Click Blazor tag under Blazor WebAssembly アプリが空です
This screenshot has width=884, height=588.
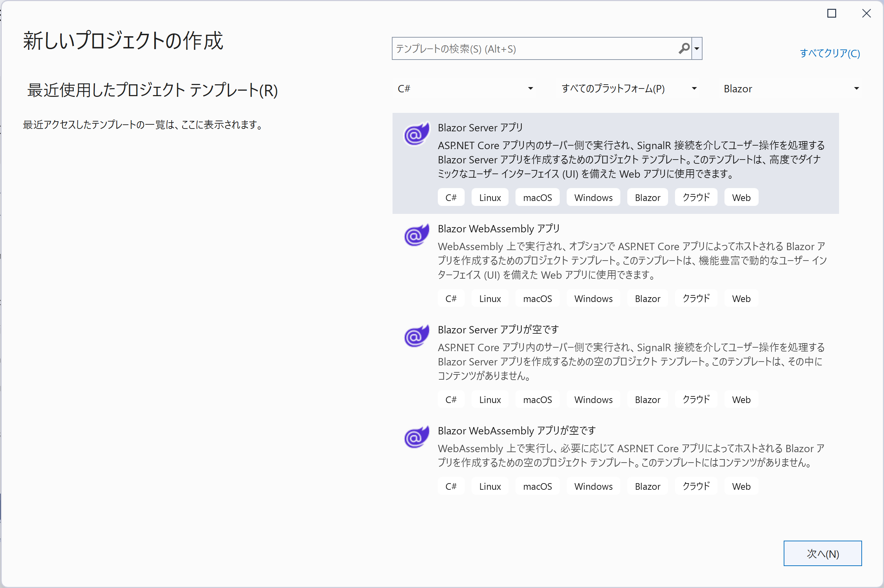pyautogui.click(x=648, y=486)
